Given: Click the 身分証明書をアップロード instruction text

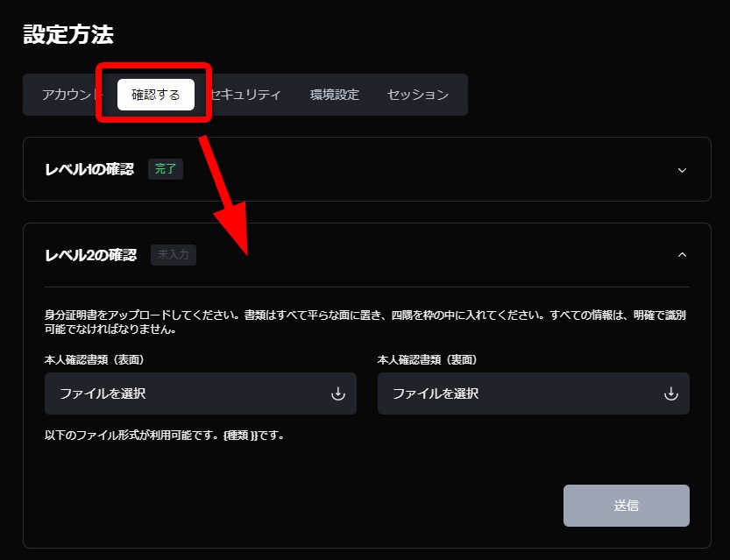Looking at the screenshot, I should pyautogui.click(x=365, y=323).
